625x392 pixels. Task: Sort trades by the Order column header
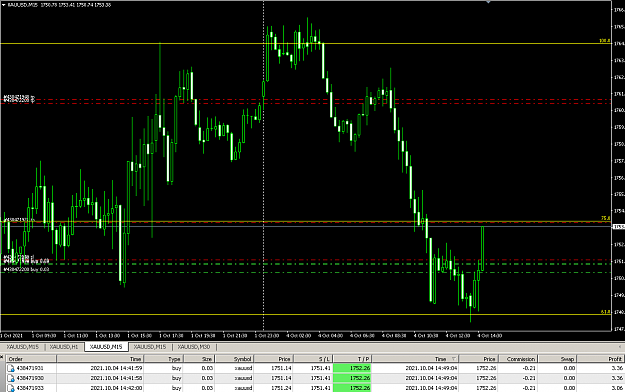coord(31,359)
